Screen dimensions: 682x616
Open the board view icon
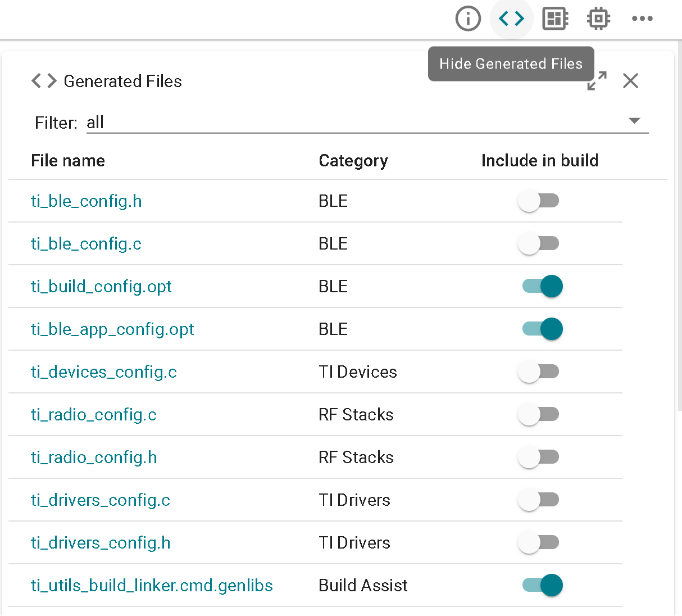(554, 19)
